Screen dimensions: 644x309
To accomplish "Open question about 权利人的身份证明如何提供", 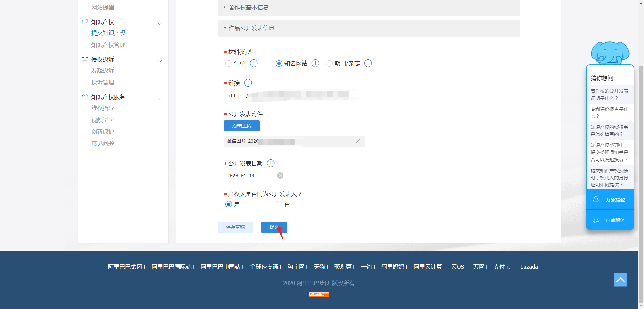I will tap(610, 178).
